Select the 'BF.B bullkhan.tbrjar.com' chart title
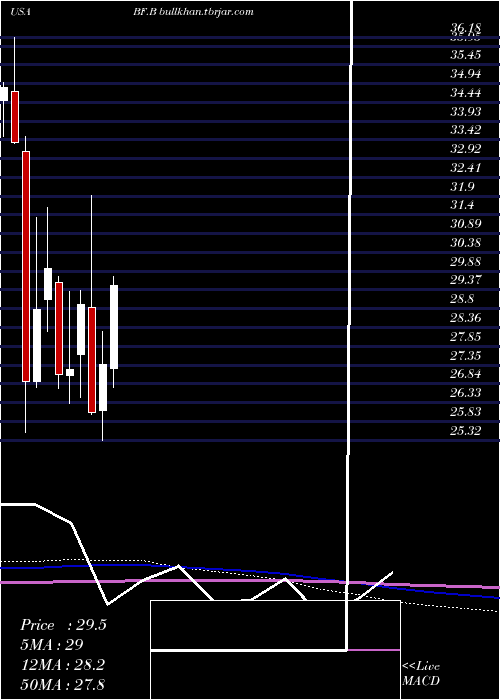Screen dimensions: 500x700 point(193,12)
